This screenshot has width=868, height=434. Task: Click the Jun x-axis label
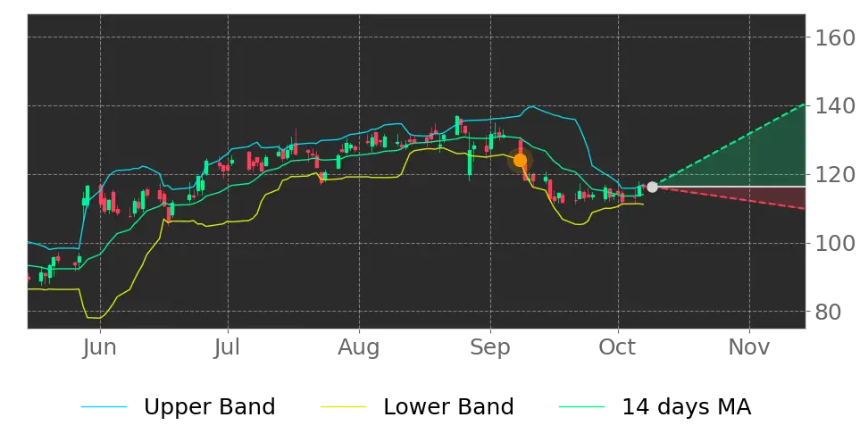100,347
